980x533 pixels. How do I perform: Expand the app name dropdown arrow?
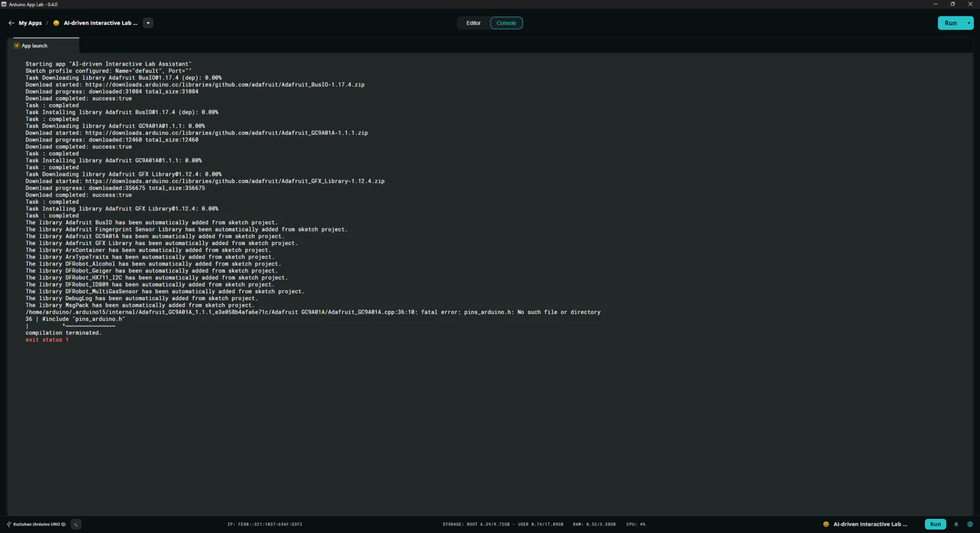pos(148,23)
